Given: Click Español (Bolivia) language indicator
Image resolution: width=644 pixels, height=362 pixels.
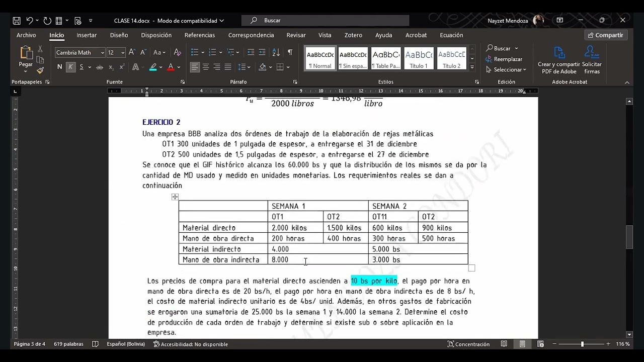Looking at the screenshot, I should click(x=126, y=344).
